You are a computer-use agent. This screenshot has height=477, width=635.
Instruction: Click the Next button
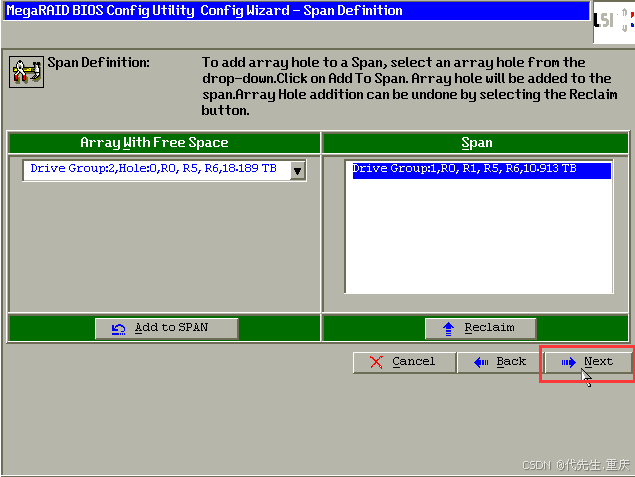[588, 362]
